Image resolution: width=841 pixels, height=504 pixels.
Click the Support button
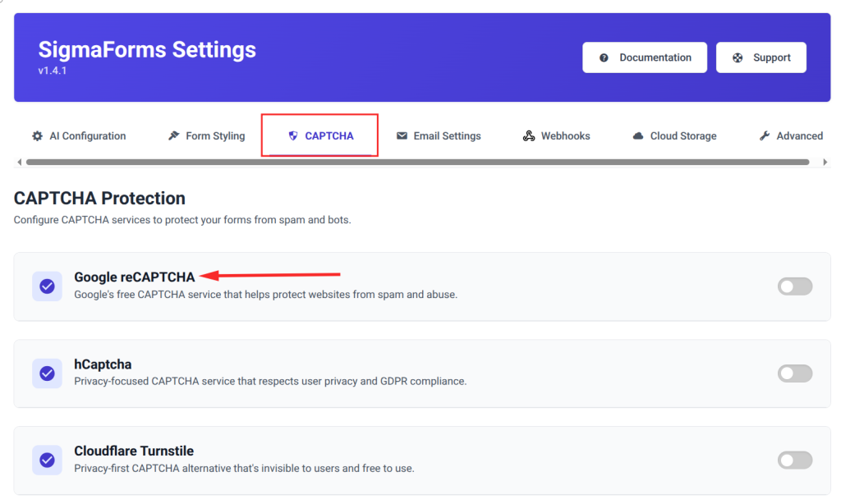tap(761, 57)
